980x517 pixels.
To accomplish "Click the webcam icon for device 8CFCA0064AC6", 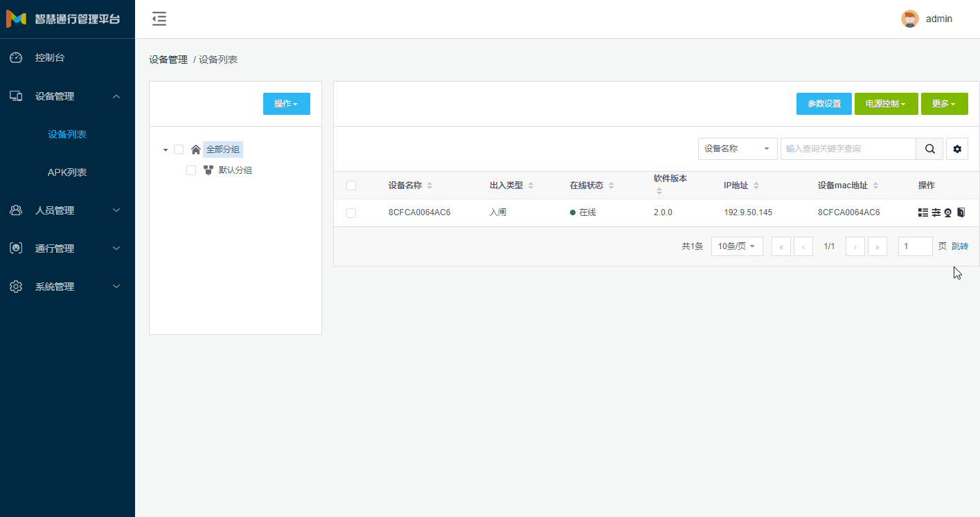I will coord(948,212).
